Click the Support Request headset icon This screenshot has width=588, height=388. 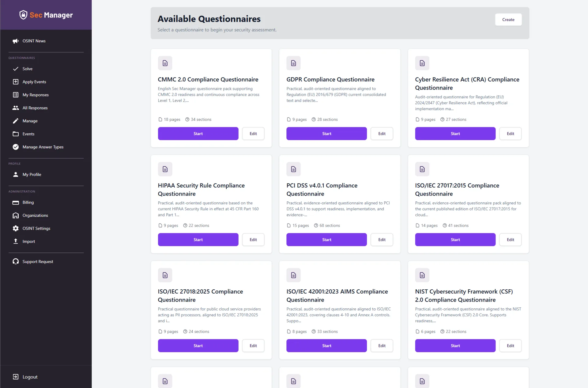coord(16,262)
